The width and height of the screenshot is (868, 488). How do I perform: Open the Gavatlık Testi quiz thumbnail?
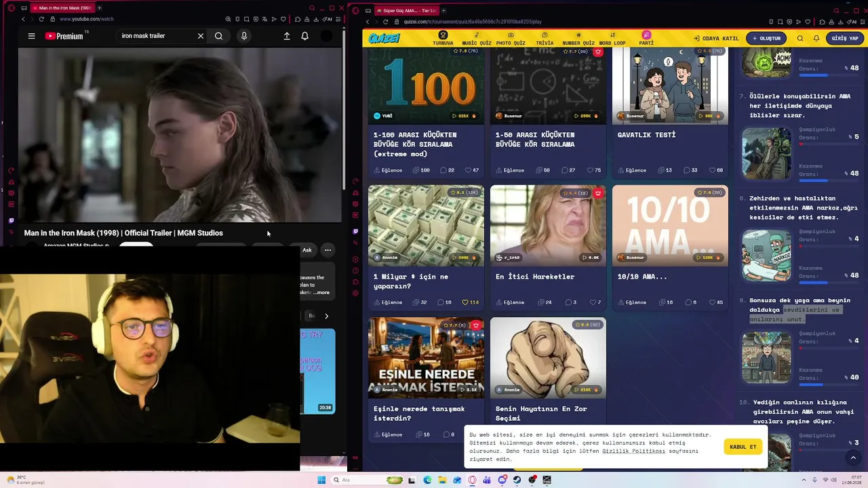tap(670, 85)
